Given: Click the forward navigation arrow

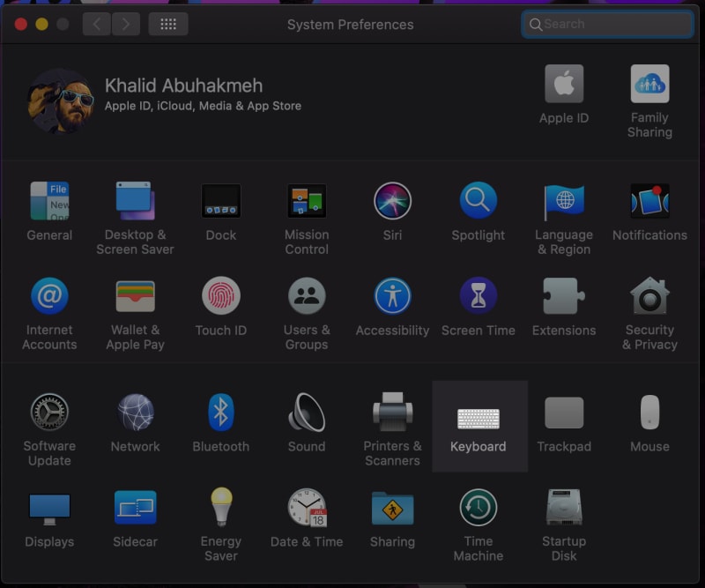Looking at the screenshot, I should tap(125, 24).
